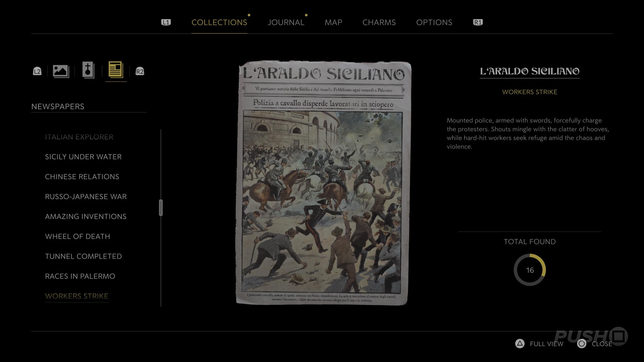Click the newspaper list scrollbar handle

click(161, 208)
